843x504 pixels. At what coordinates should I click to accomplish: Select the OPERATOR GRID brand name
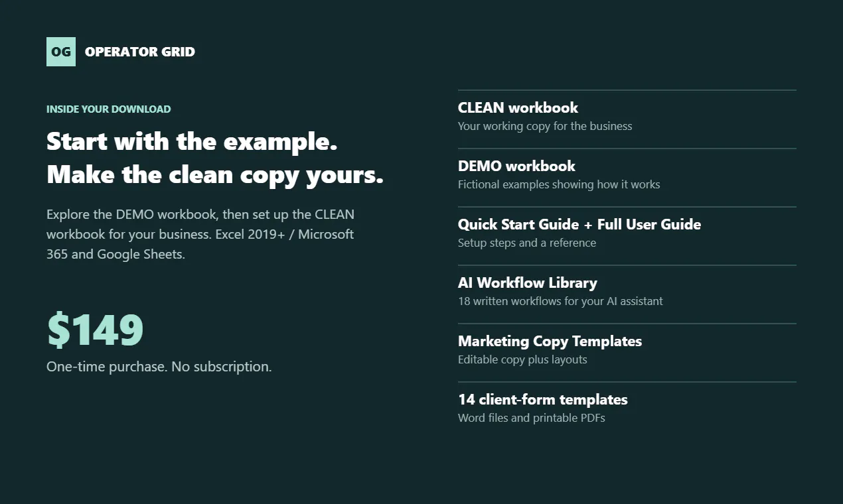coord(140,52)
